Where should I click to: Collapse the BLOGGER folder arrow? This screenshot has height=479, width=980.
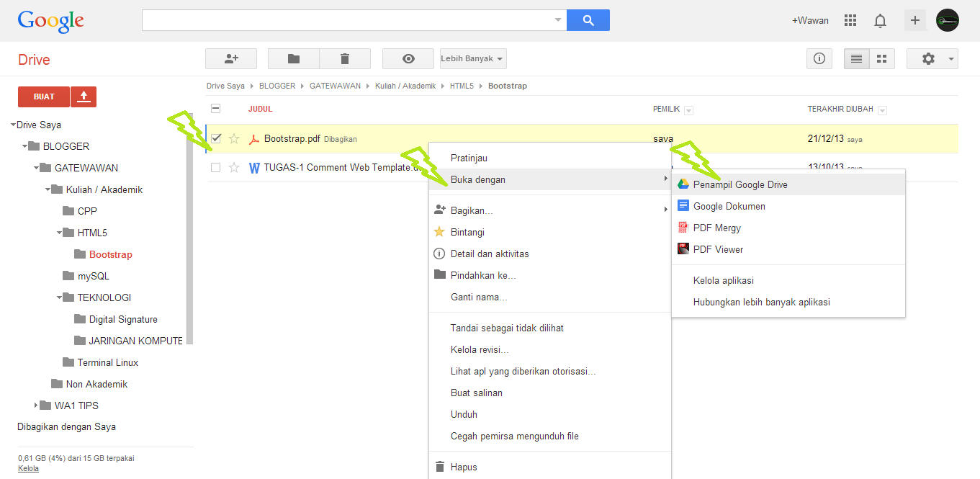point(24,146)
